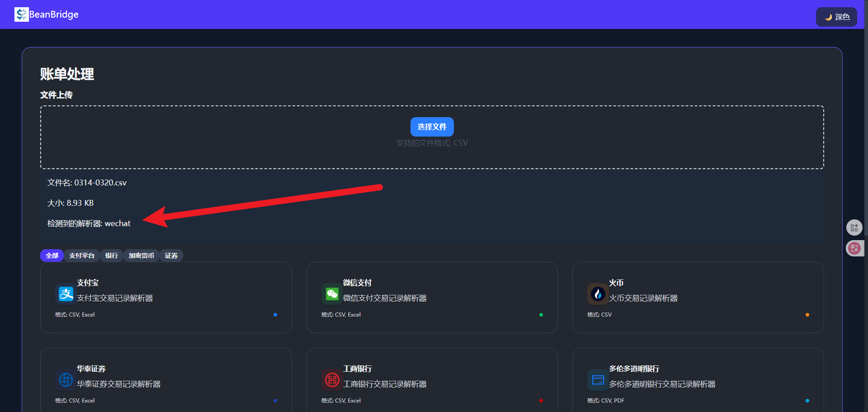Click 支持的文件格式: CSV hint text
This screenshot has width=868, height=412.
point(432,143)
